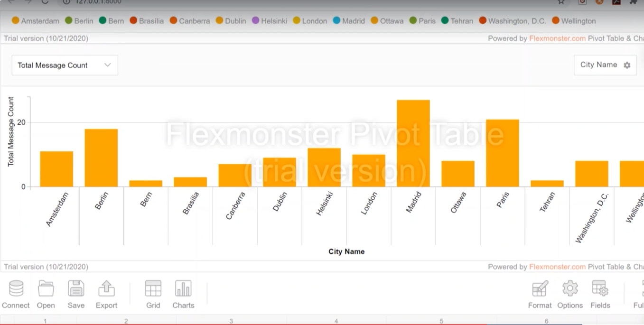This screenshot has width=644, height=325.
Task: Open the bottom Flexmonster.com link
Action: pyautogui.click(x=557, y=267)
